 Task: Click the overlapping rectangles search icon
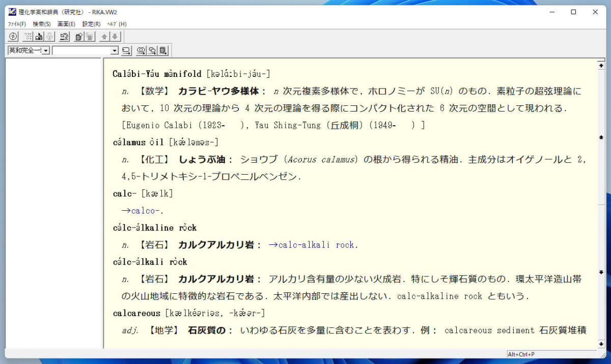coord(152,50)
